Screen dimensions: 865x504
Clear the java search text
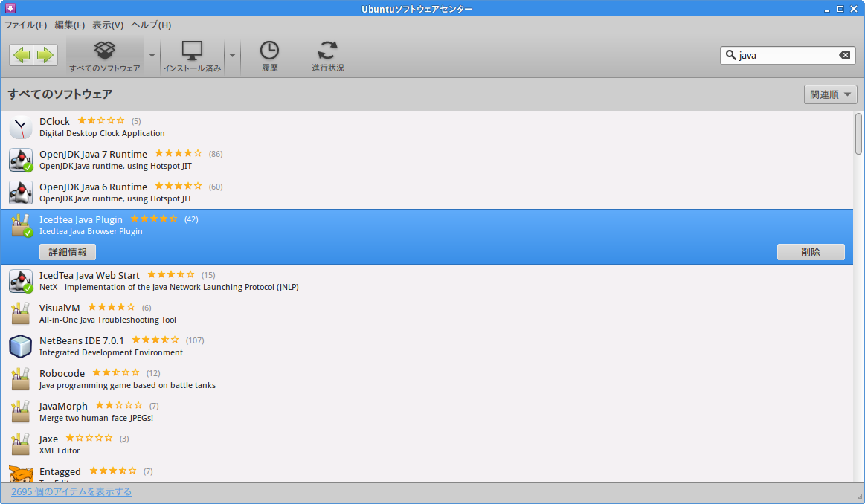pos(844,54)
